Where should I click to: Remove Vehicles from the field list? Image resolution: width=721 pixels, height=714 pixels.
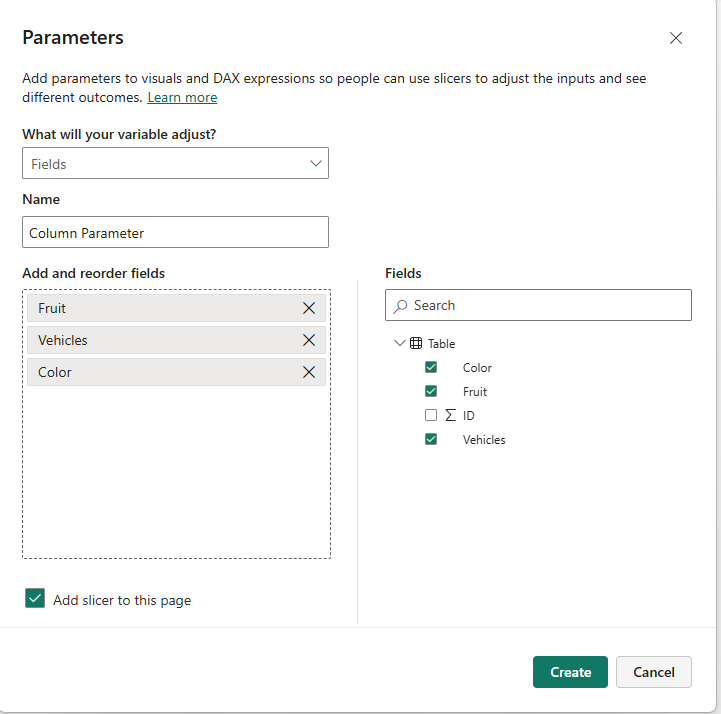(x=309, y=340)
